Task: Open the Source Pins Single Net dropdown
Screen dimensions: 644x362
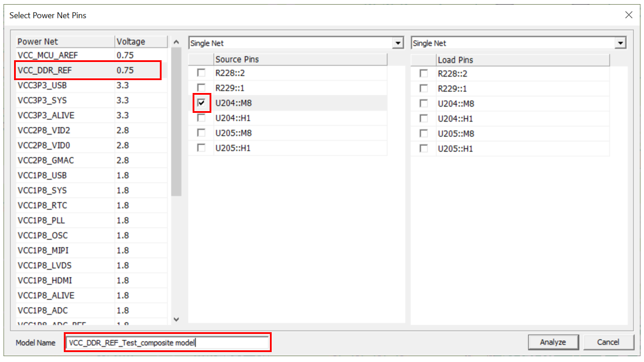Action: (398, 43)
